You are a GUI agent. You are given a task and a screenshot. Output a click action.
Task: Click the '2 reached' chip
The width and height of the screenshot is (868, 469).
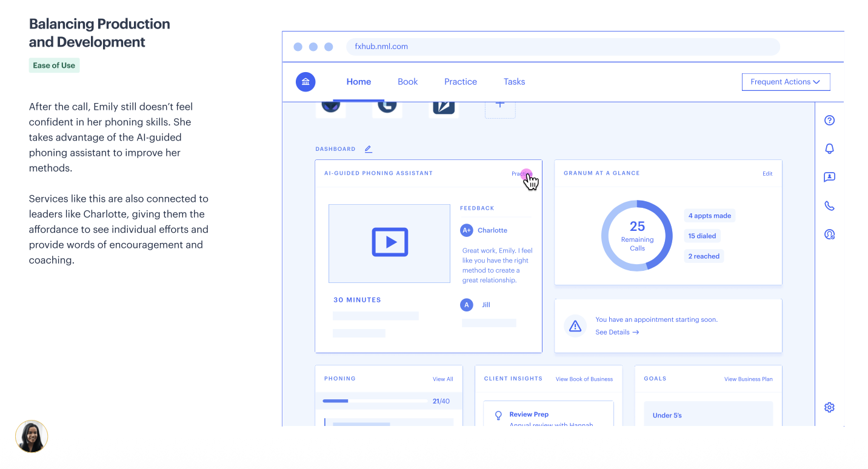(704, 256)
